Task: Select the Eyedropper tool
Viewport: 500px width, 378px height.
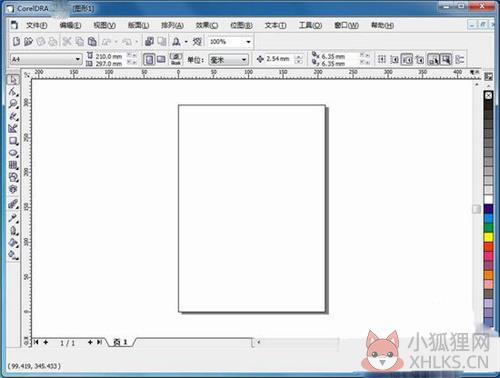Action: (x=13, y=218)
